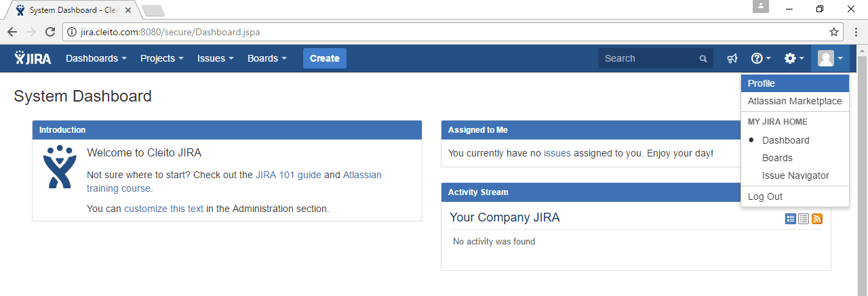View site information icon in address bar

coord(73,32)
